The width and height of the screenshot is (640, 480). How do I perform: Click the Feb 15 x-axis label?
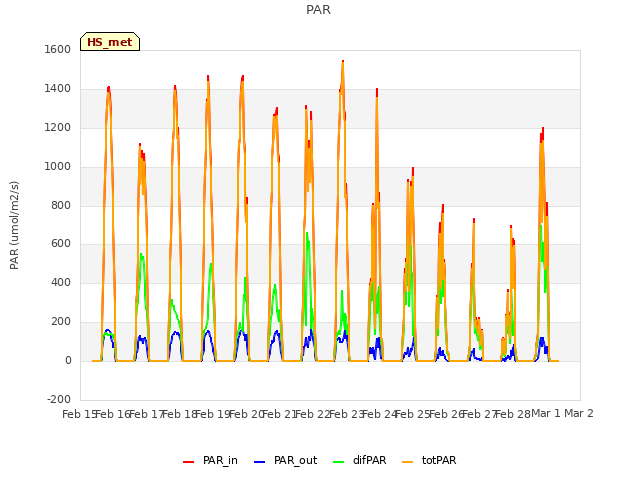pos(79,414)
